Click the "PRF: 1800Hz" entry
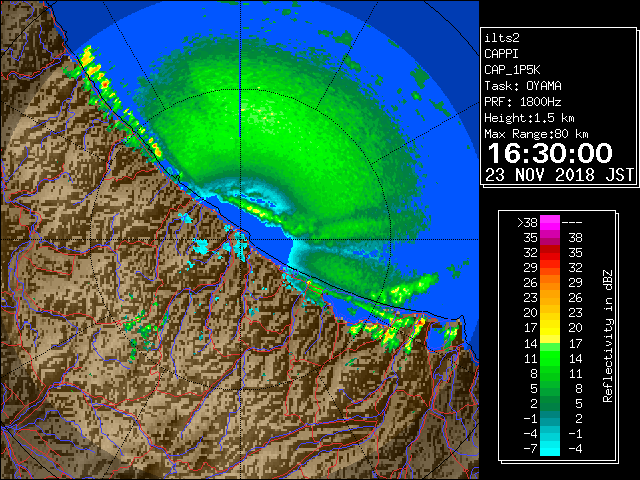This screenshot has height=480, width=640. (x=523, y=102)
